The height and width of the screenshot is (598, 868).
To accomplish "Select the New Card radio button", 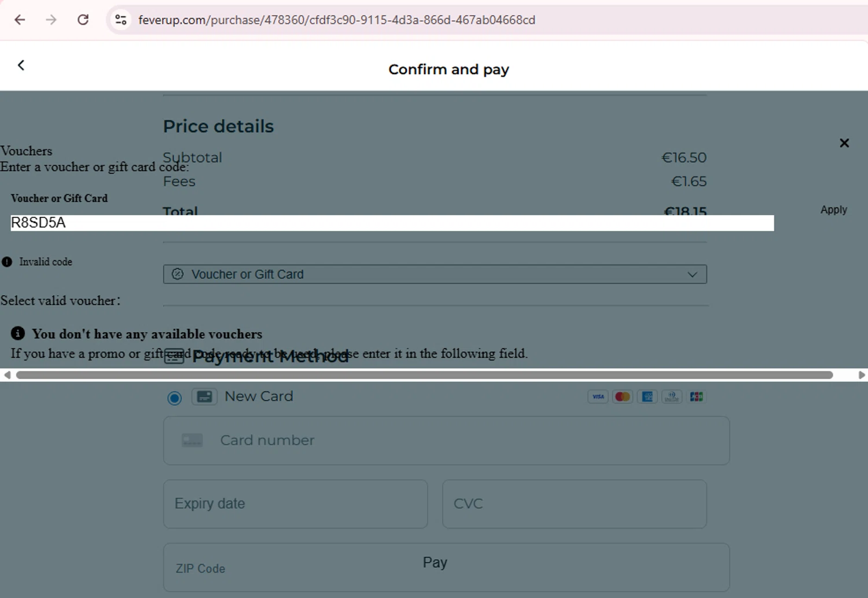I will 174,398.
